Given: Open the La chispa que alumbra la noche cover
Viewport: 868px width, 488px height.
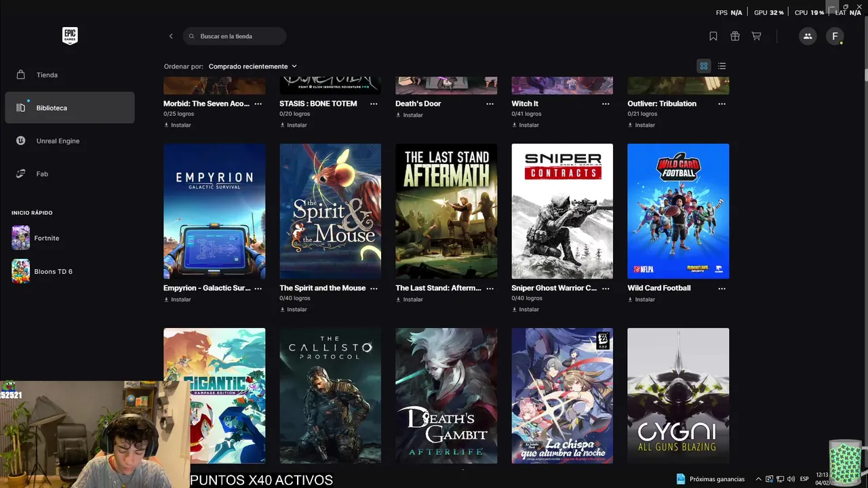Looking at the screenshot, I should coord(562,396).
